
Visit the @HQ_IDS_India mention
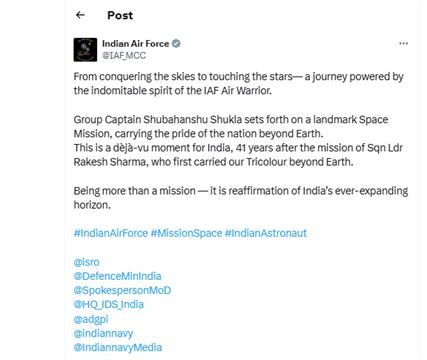coord(109,304)
